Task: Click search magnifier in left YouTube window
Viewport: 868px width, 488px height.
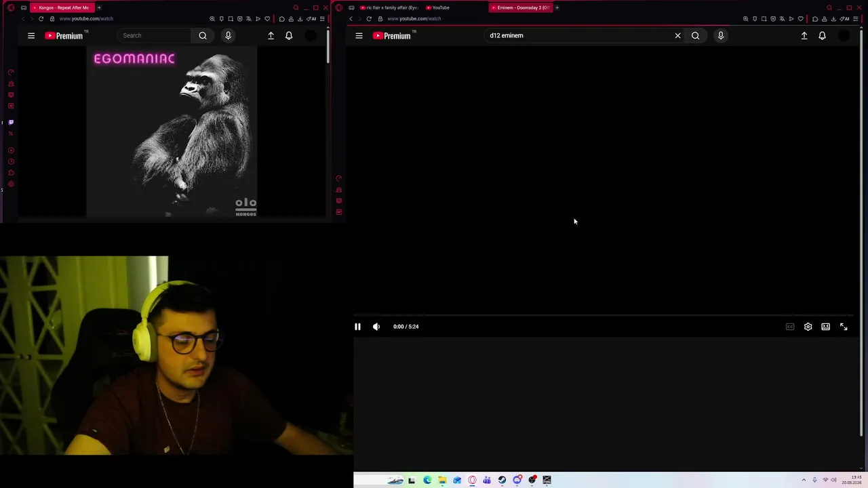Action: [x=203, y=35]
